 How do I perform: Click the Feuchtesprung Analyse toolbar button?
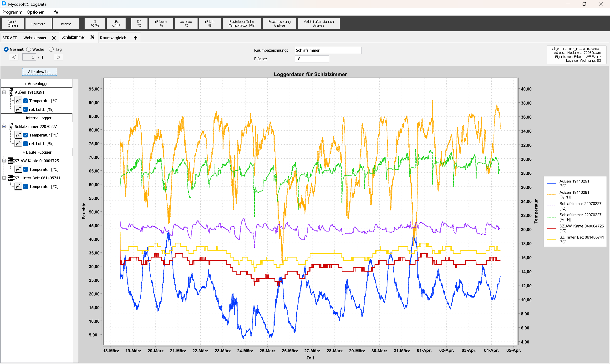pyautogui.click(x=279, y=24)
